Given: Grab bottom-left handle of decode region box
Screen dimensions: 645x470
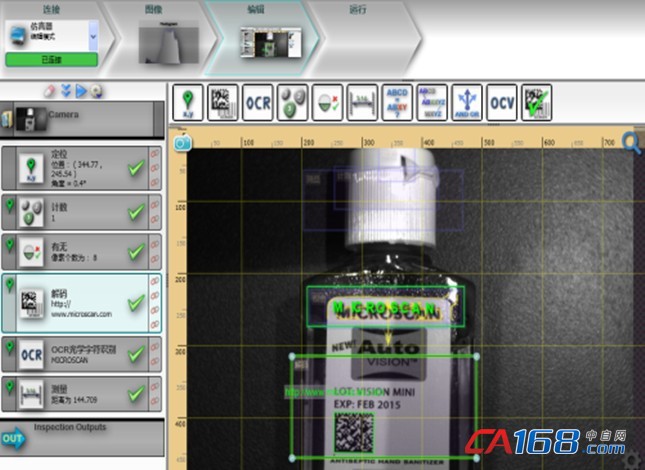Looking at the screenshot, I should click(292, 457).
